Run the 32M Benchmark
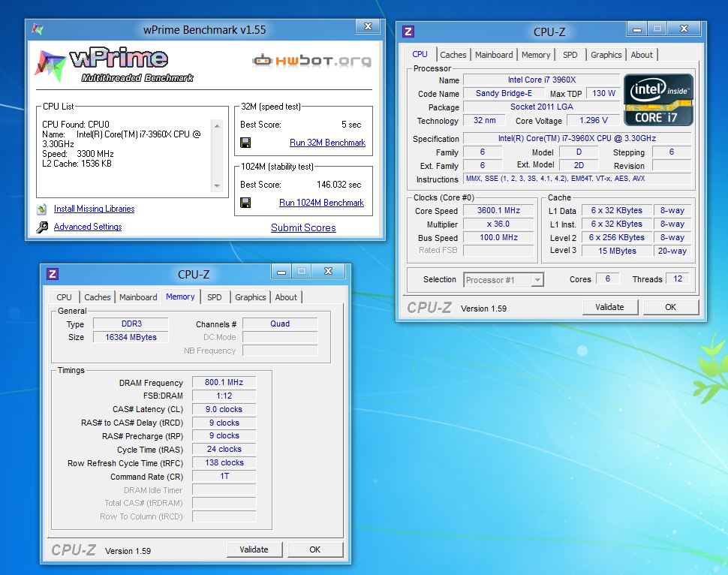This screenshot has width=728, height=575. coord(327,143)
